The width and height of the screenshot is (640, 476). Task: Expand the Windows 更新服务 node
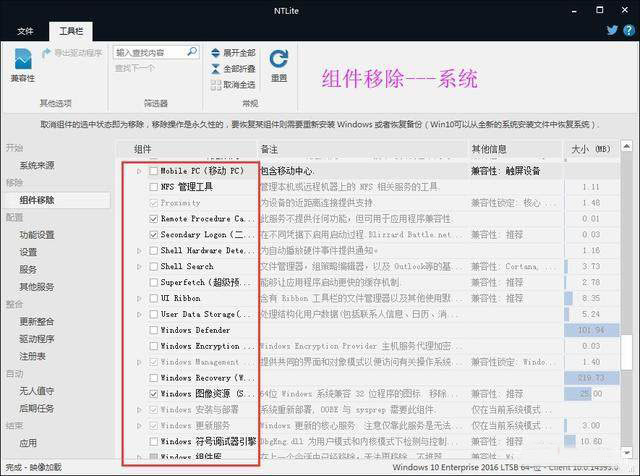coord(139,426)
